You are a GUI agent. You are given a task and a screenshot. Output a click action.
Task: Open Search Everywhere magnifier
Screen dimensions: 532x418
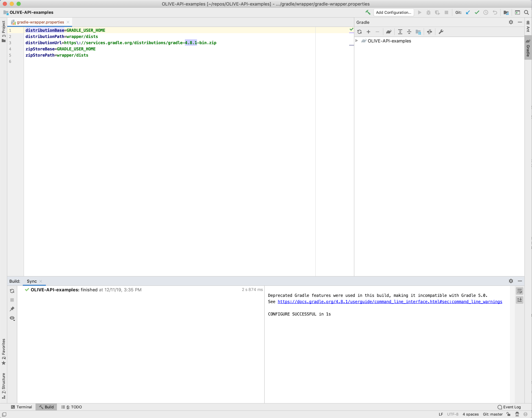[526, 12]
